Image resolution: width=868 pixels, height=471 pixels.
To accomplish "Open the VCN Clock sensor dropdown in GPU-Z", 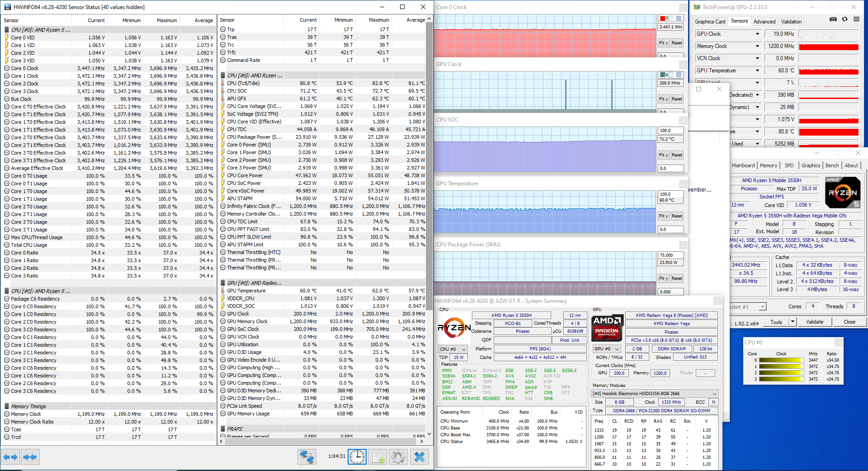I will click(757, 58).
